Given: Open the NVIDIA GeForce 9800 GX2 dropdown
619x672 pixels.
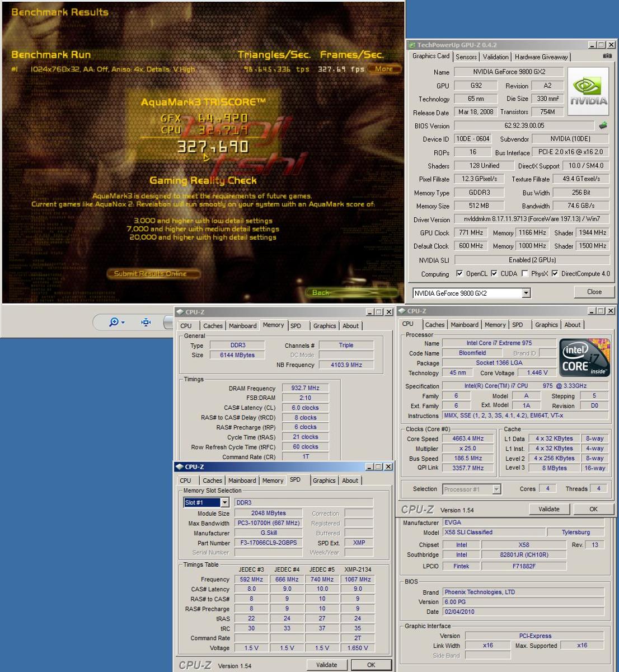Looking at the screenshot, I should (x=526, y=293).
